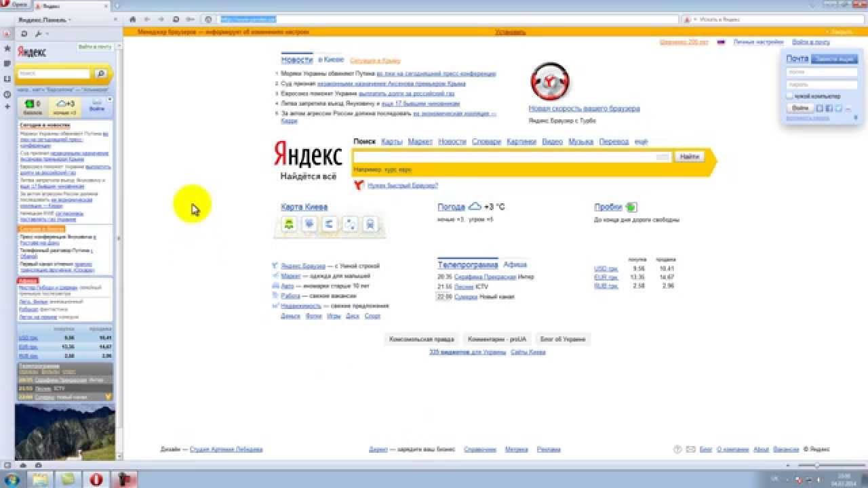This screenshot has height=488, width=868.
Task: Switch to the Афиша tab
Action: coord(515,264)
